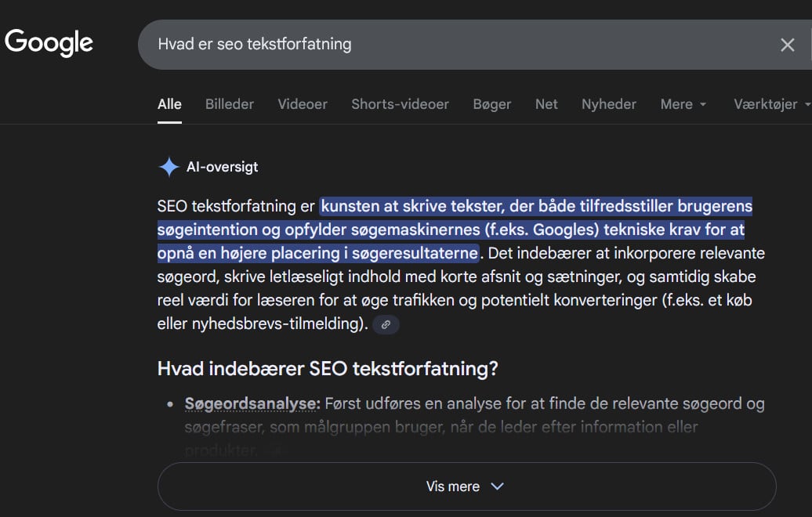The width and height of the screenshot is (812, 517).
Task: Expand the AI overview with Vis mere
Action: click(465, 486)
